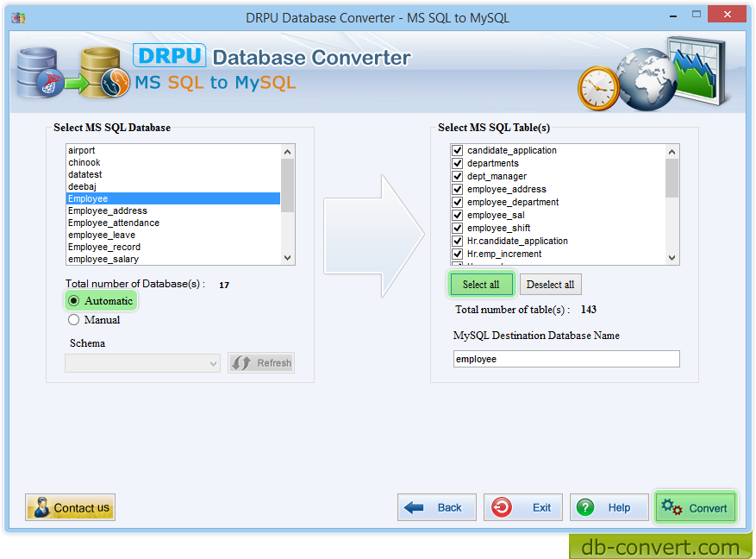
Task: Toggle the candidate_application checkbox
Action: [x=458, y=150]
